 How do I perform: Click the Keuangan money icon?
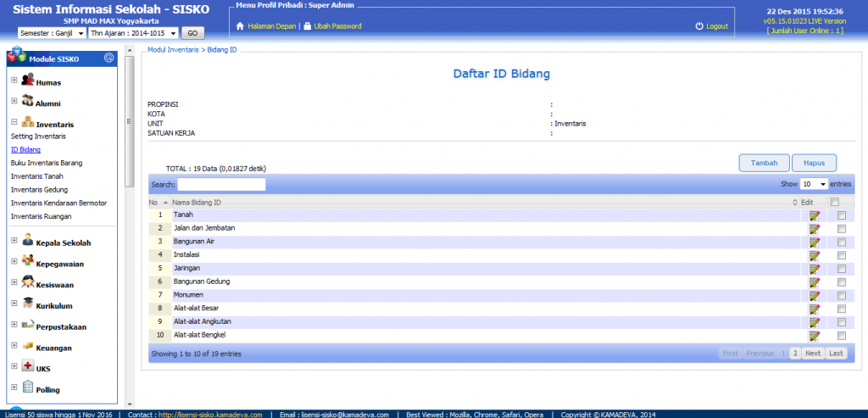pyautogui.click(x=28, y=346)
